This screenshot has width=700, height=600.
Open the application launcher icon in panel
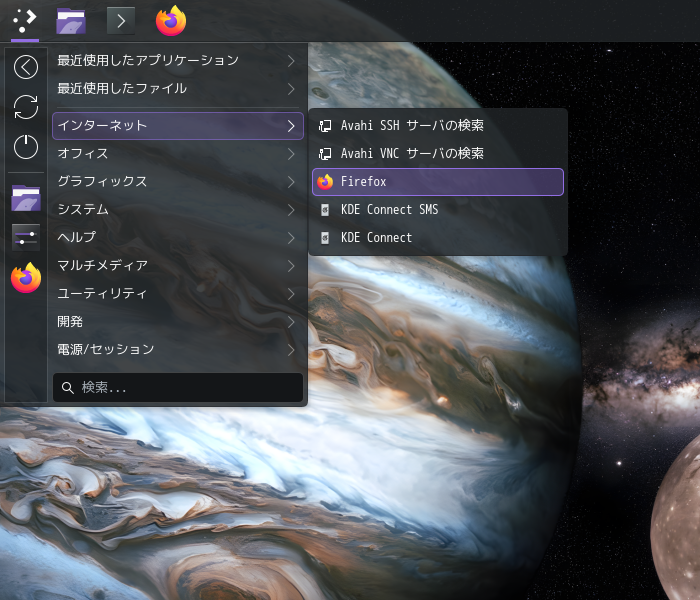pyautogui.click(x=25, y=21)
